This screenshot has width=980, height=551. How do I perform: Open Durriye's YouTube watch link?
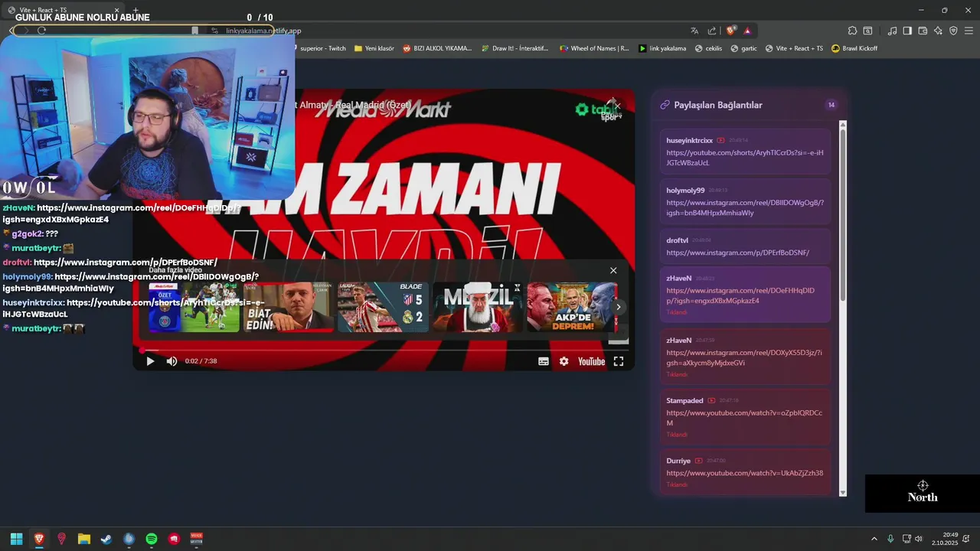click(744, 473)
